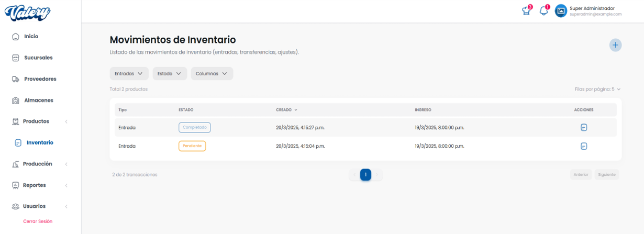Click the Movimientos de Inventario heading
The width and height of the screenshot is (644, 234).
[173, 40]
